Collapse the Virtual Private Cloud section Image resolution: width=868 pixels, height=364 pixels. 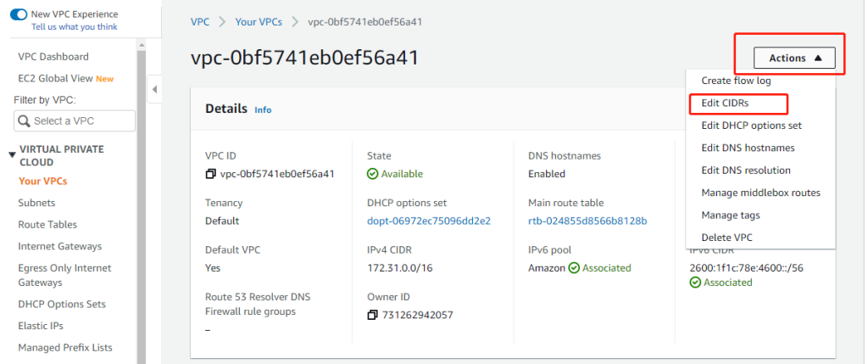coord(12,154)
